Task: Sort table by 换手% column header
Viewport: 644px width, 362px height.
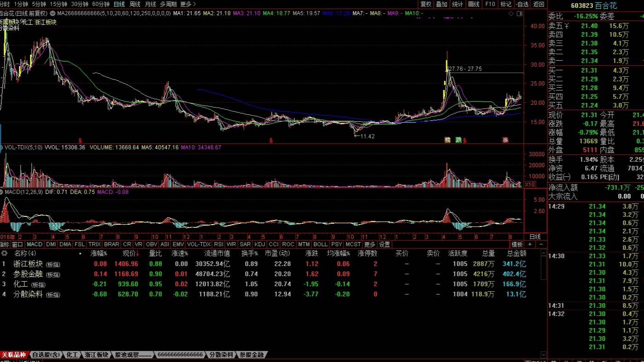Action: [x=250, y=253]
